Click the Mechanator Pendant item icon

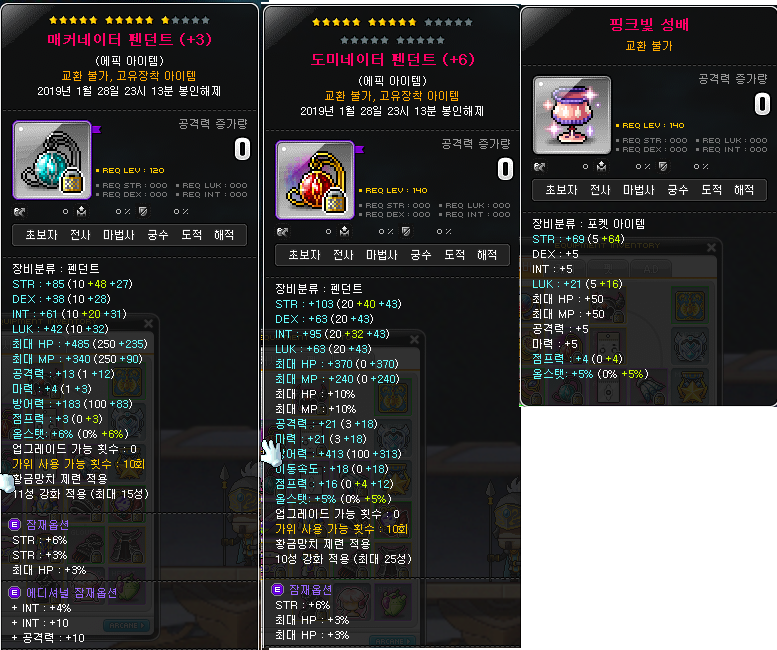pyautogui.click(x=52, y=160)
